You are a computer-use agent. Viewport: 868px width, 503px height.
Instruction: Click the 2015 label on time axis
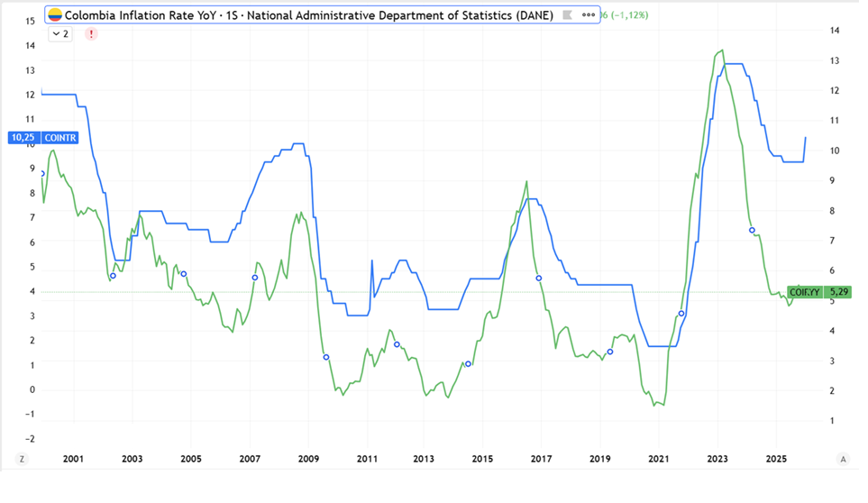[x=482, y=459]
